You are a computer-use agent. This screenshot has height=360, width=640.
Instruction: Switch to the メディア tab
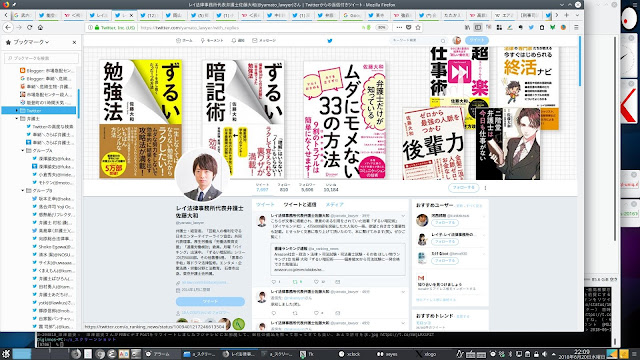pos(335,204)
